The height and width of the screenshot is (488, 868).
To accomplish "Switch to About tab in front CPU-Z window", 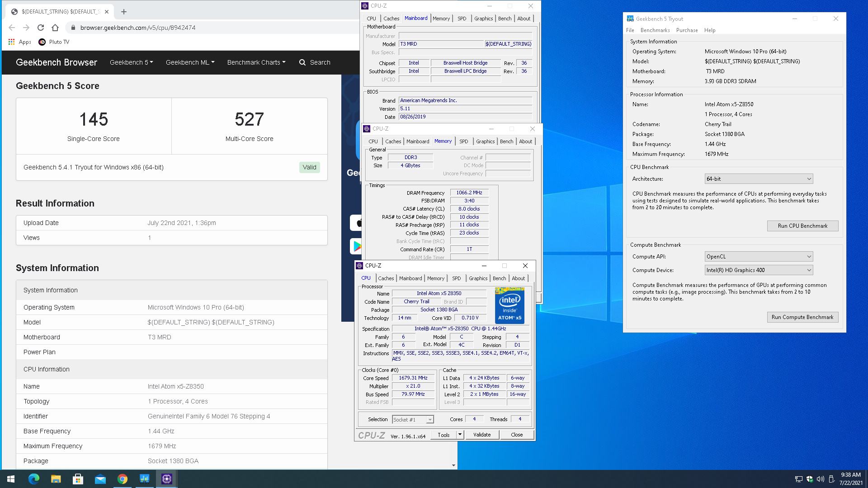I will pyautogui.click(x=518, y=278).
